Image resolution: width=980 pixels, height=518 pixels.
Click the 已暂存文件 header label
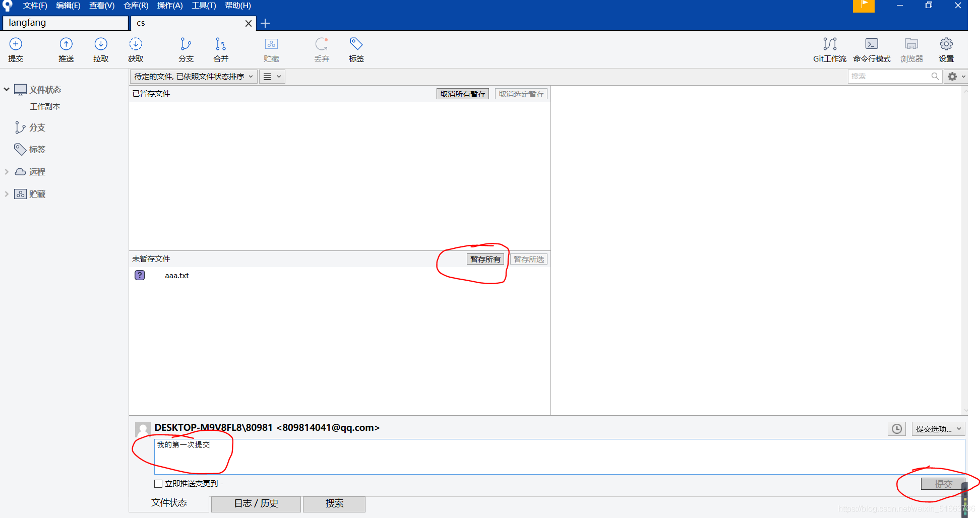151,94
